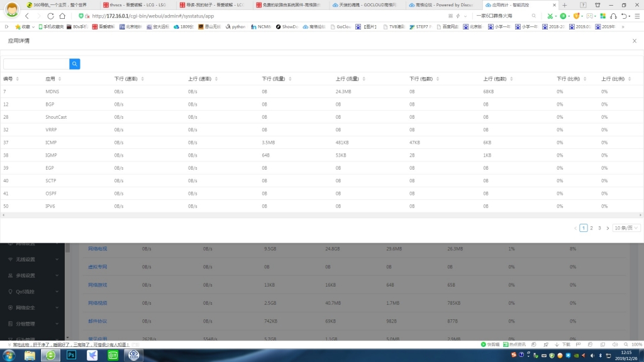Image resolution: width=644 pixels, height=362 pixels.
Task: Click the 24.3MB upstream traffic value
Action: [x=343, y=92]
